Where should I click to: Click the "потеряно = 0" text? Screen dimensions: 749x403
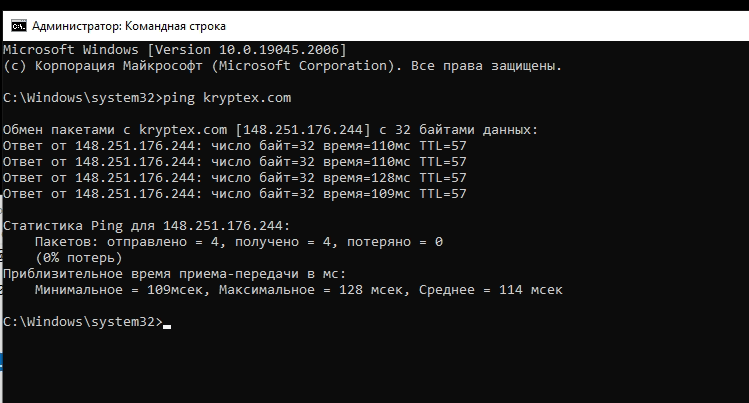pos(395,242)
